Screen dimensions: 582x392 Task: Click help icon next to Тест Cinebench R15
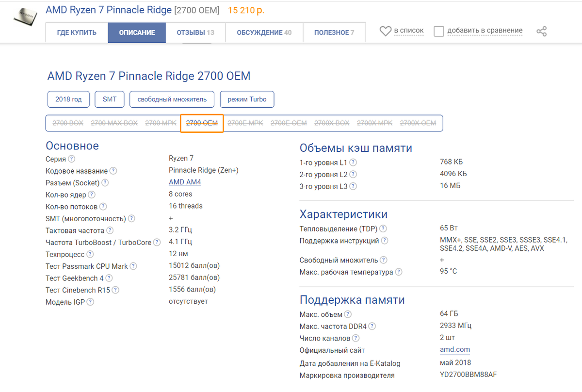point(115,290)
